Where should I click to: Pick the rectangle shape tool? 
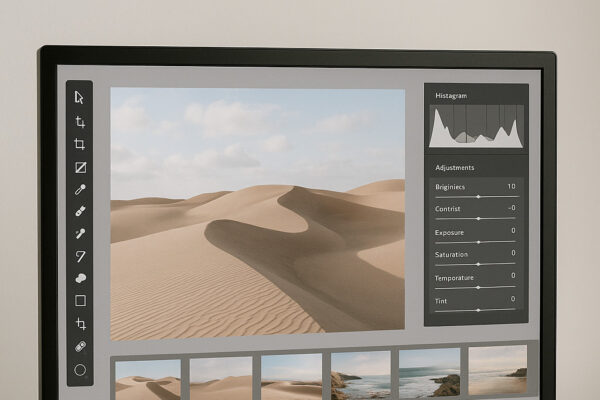80,300
